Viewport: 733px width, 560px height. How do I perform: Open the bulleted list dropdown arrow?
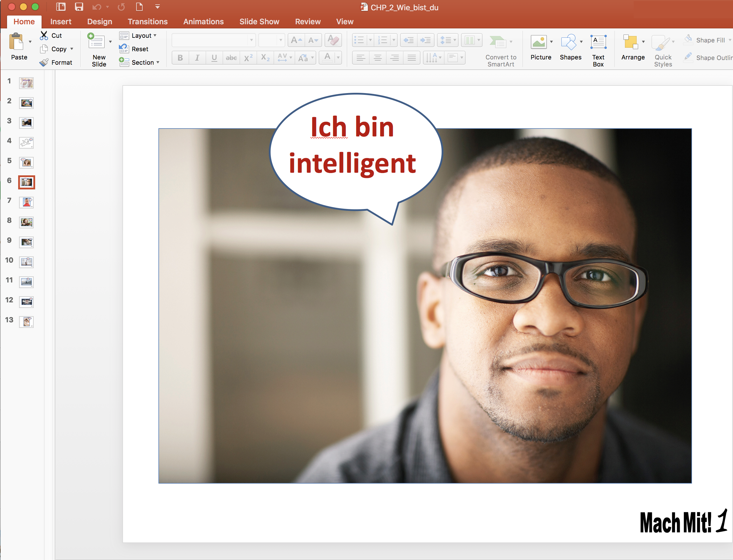coord(370,40)
